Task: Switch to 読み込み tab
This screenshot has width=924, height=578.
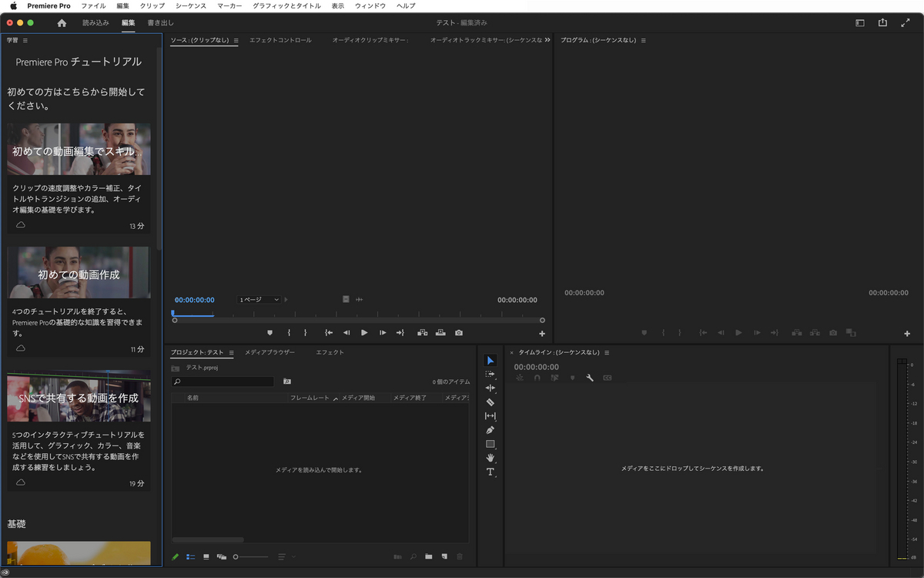Action: click(96, 23)
